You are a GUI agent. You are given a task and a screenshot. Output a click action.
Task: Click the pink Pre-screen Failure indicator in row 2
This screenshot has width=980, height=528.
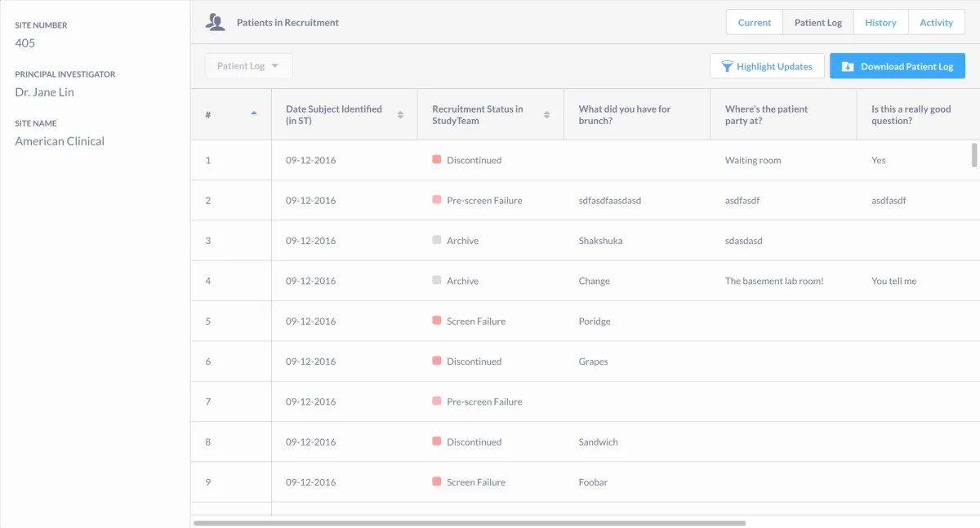tap(434, 200)
